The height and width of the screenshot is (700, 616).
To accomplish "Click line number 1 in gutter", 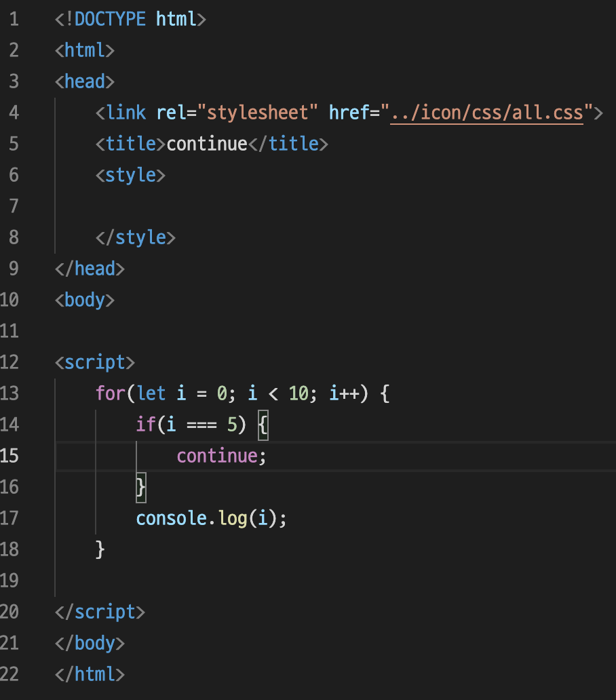I will [x=14, y=19].
